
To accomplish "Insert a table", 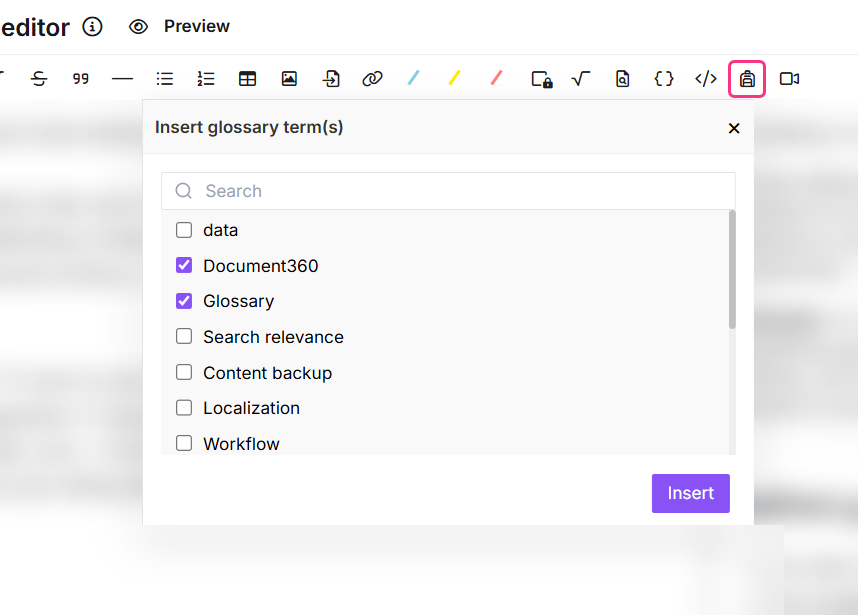I will (247, 79).
